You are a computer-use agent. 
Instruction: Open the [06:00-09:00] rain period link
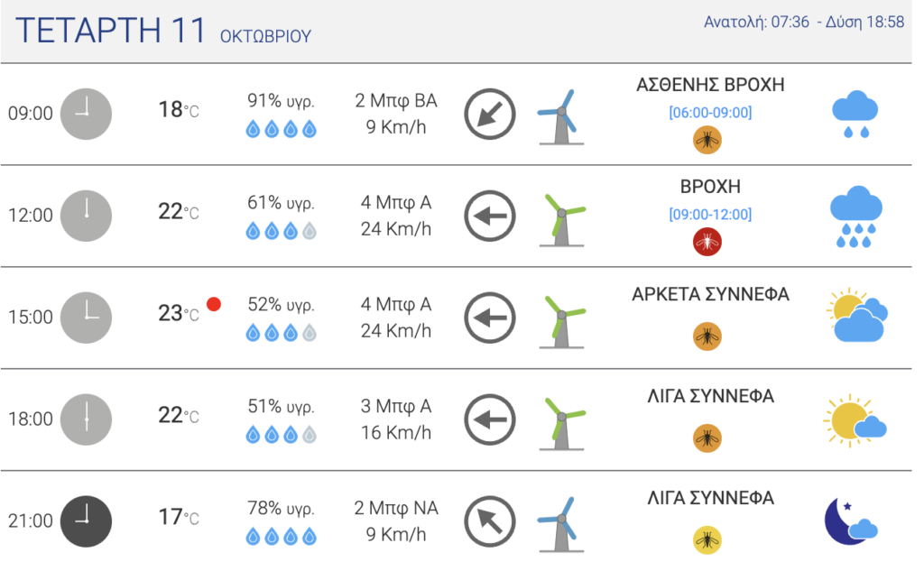pyautogui.click(x=710, y=113)
